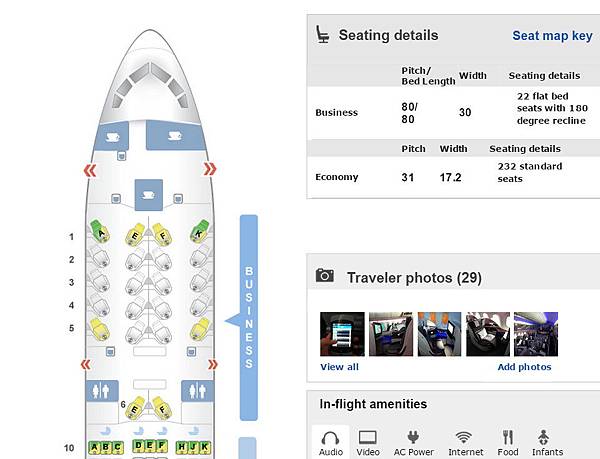Switch to the AC Power tab
The height and width of the screenshot is (459, 600).
[x=413, y=443]
